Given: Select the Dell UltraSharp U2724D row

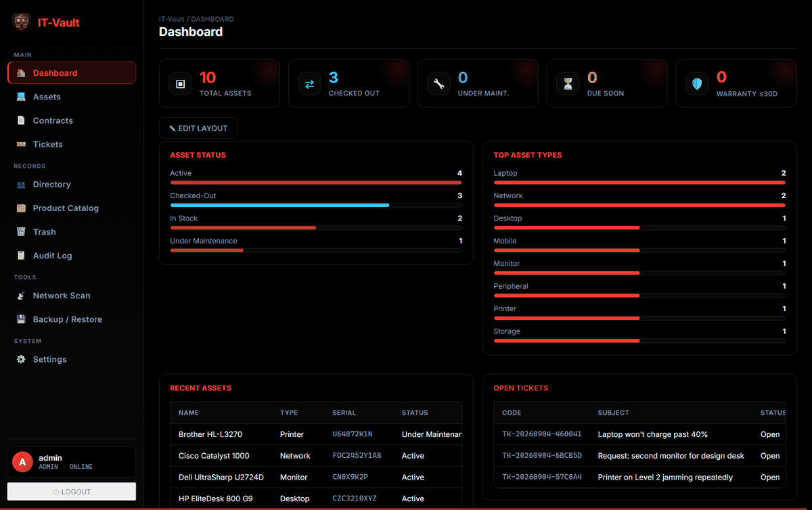Looking at the screenshot, I should [x=316, y=477].
